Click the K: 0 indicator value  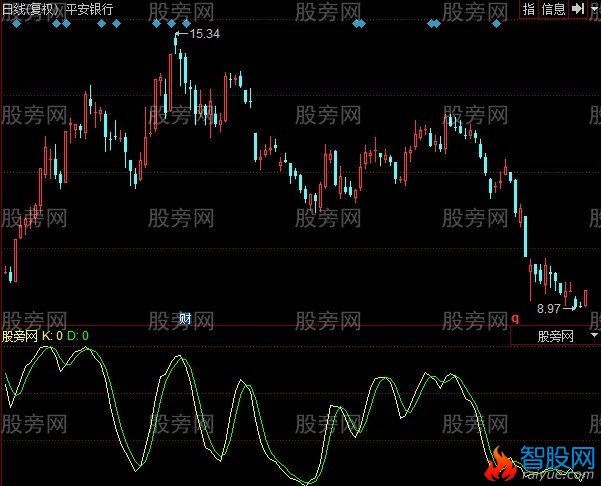(52, 336)
